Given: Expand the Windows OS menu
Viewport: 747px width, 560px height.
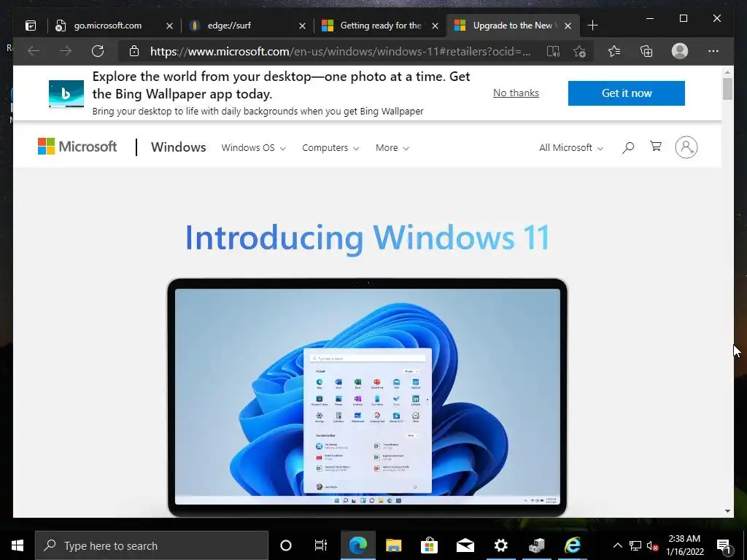Looking at the screenshot, I should point(253,147).
